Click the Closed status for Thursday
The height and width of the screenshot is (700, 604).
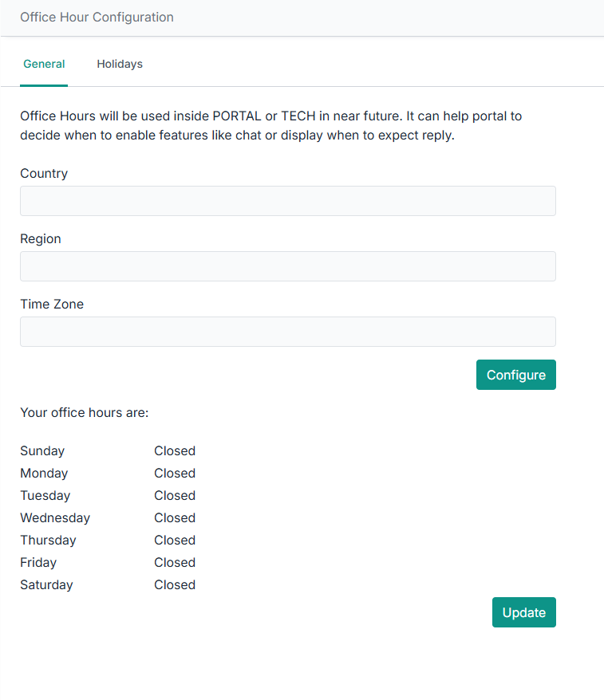(x=175, y=541)
